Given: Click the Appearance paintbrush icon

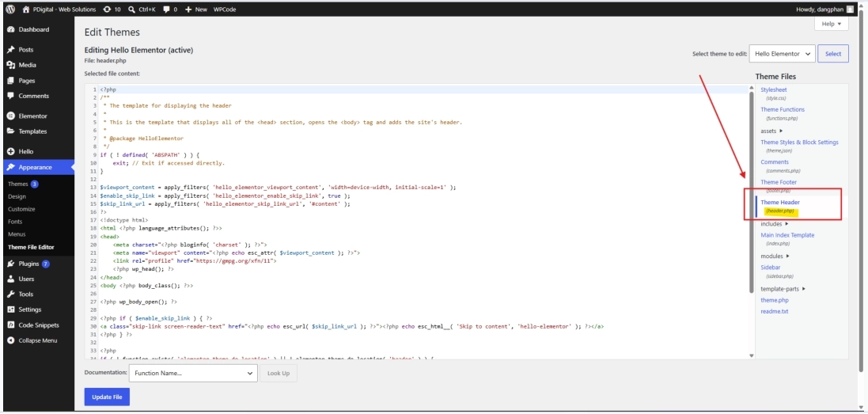Looking at the screenshot, I should pos(10,167).
